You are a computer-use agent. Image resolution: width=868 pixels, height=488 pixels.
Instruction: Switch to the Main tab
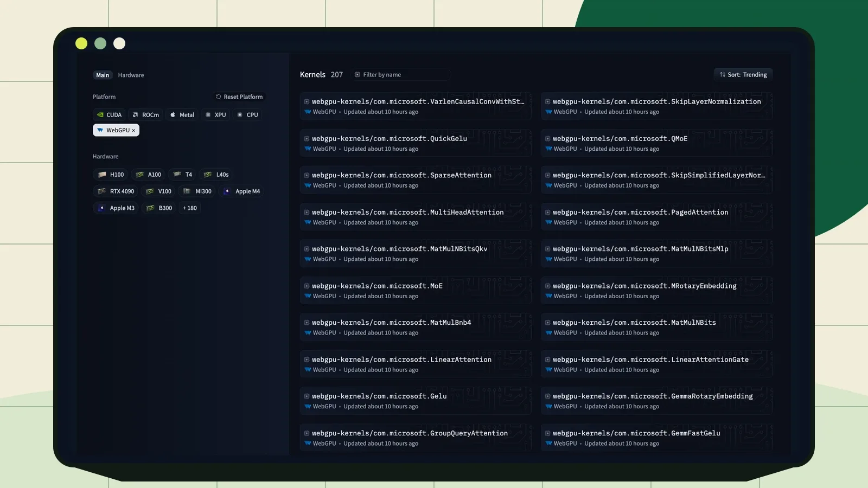tap(103, 75)
